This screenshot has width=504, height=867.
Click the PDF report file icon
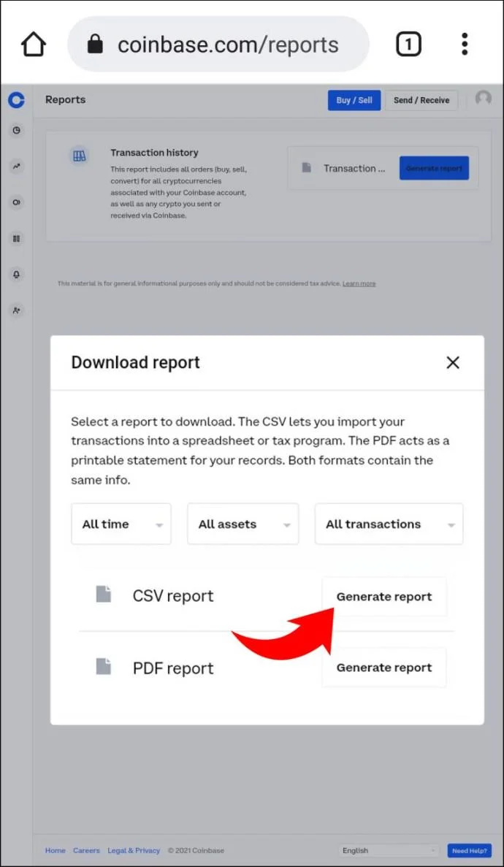point(104,665)
